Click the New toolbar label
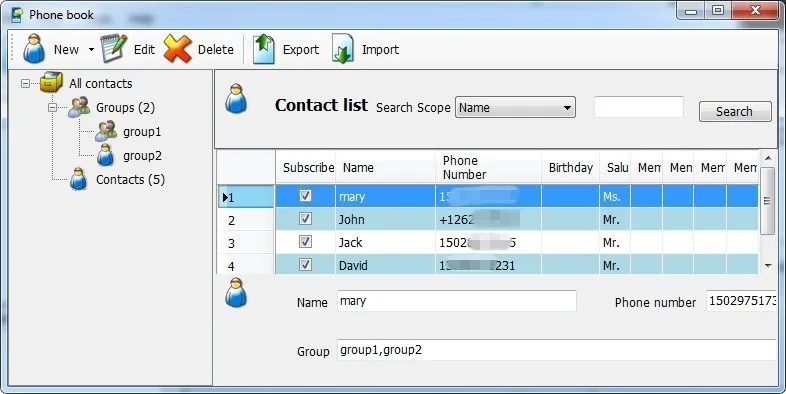The height and width of the screenshot is (394, 786). click(x=66, y=50)
